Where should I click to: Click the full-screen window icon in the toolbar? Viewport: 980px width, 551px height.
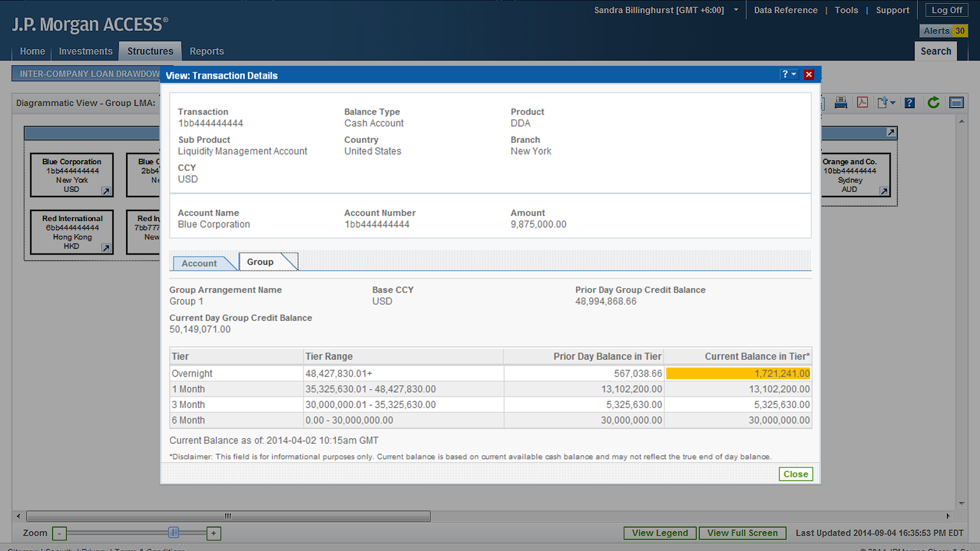point(957,103)
